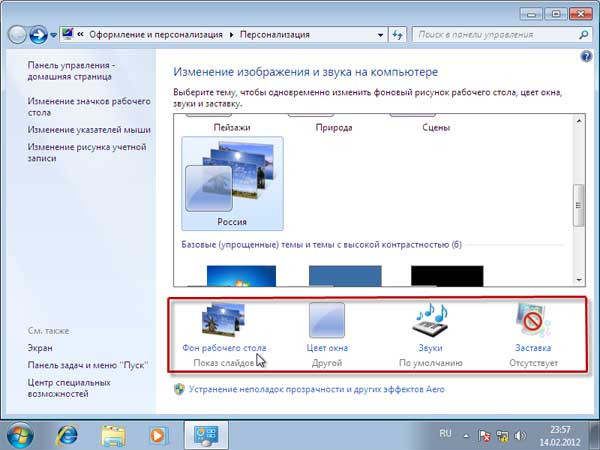600x450 pixels.
Task: Click the Фон рабочего стола link
Action: (224, 348)
